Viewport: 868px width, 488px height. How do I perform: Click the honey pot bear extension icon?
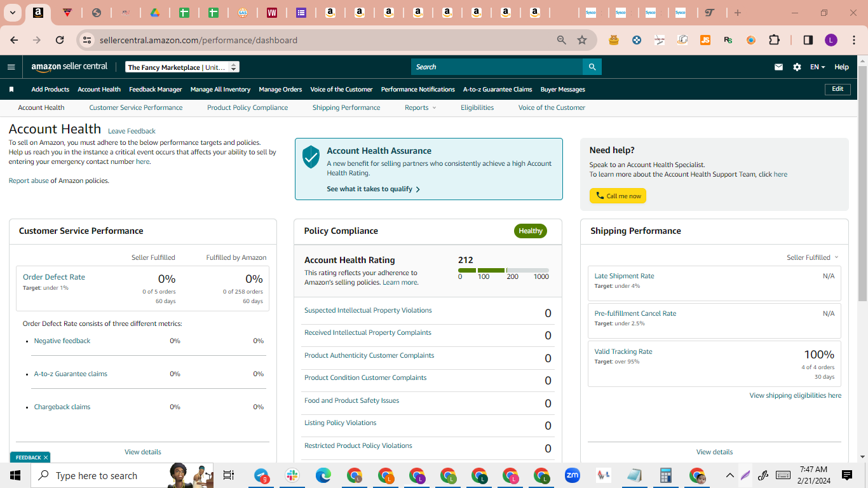[x=614, y=40]
